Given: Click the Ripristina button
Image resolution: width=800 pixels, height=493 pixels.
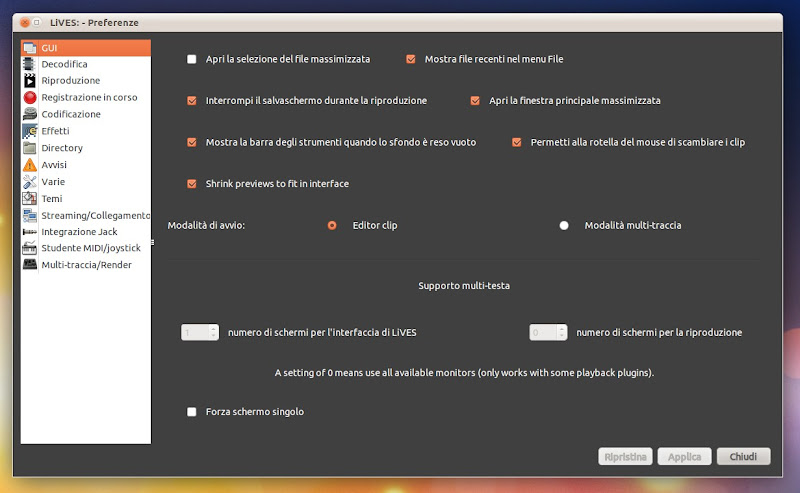Looking at the screenshot, I should point(625,457).
